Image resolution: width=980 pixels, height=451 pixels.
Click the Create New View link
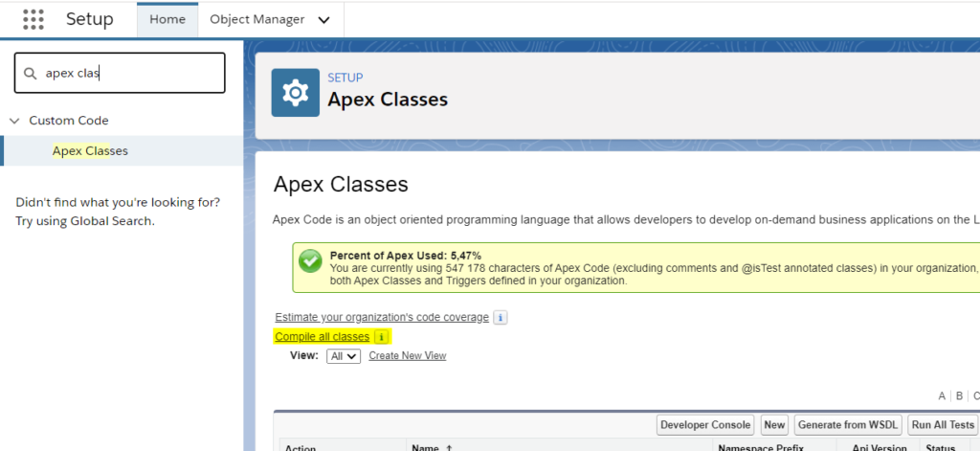[x=408, y=355]
